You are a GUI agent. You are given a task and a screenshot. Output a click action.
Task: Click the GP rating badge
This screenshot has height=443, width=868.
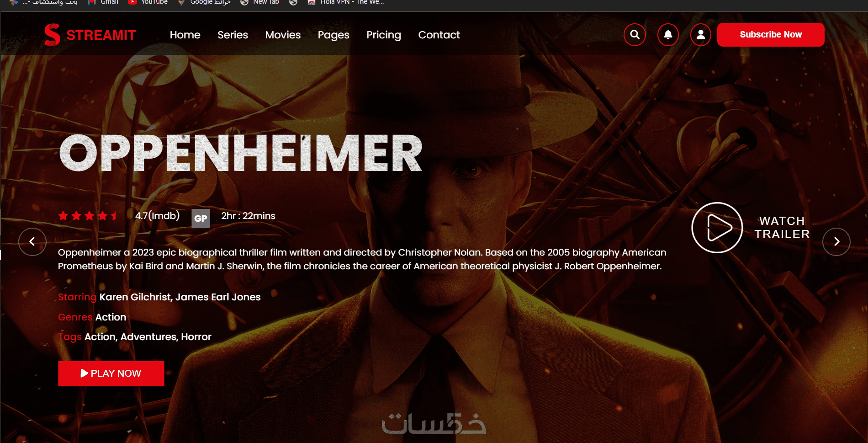point(201,219)
